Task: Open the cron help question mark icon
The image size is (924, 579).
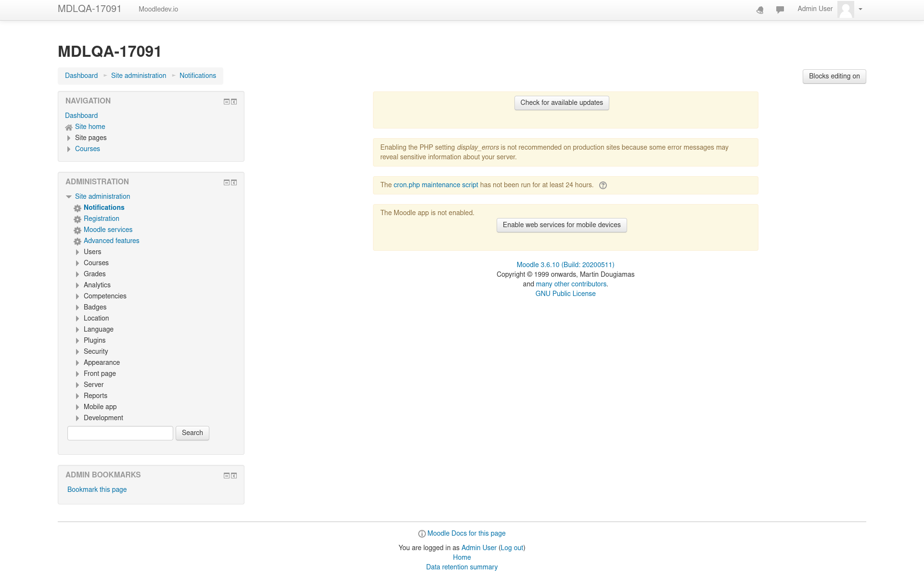Action: point(603,185)
